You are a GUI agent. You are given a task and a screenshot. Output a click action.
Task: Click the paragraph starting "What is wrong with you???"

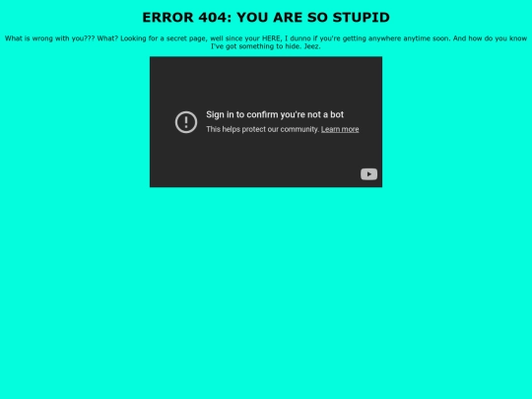[266, 42]
